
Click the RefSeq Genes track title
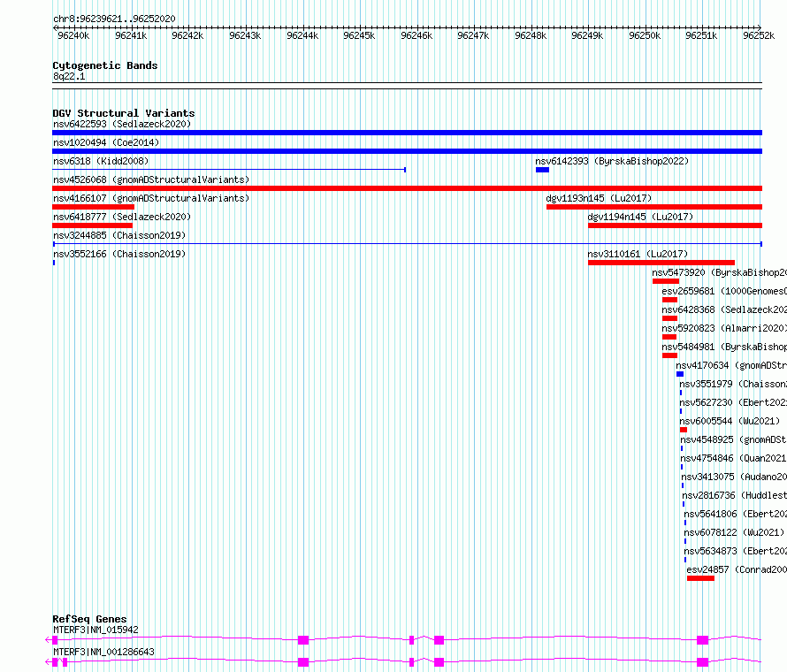(x=89, y=619)
